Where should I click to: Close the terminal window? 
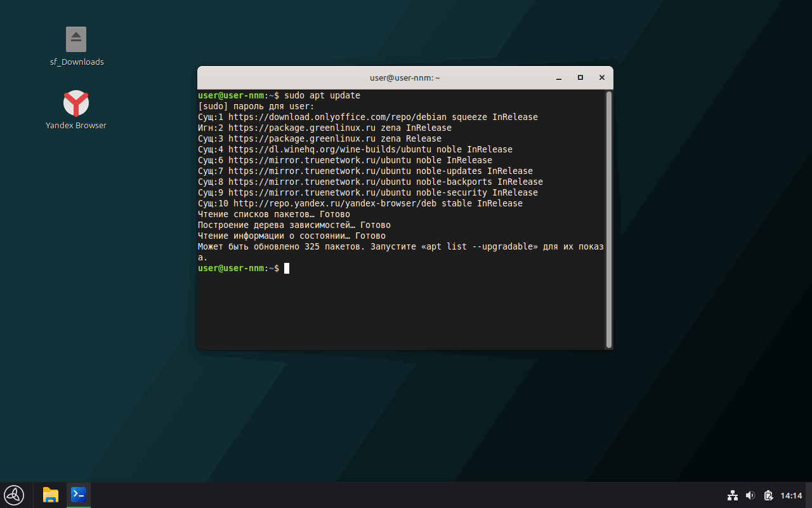pos(601,77)
